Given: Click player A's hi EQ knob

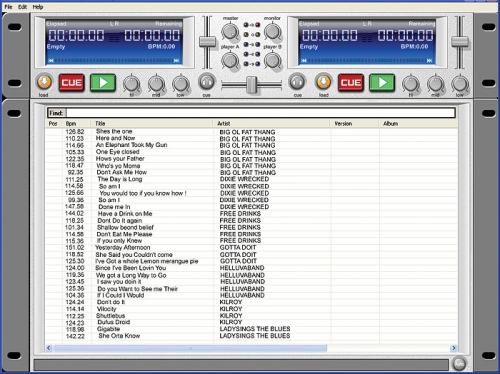Looking at the screenshot, I should [131, 84].
